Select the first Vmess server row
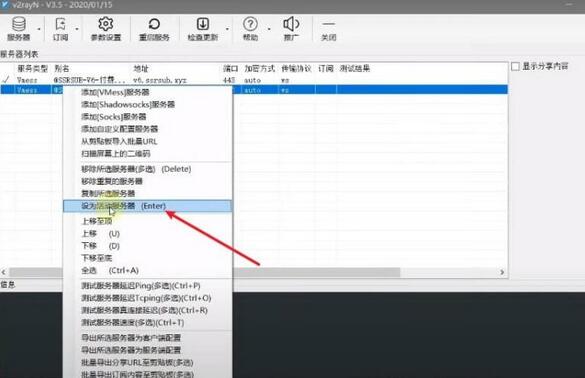Viewport: 585px width, 378px height. (x=254, y=80)
